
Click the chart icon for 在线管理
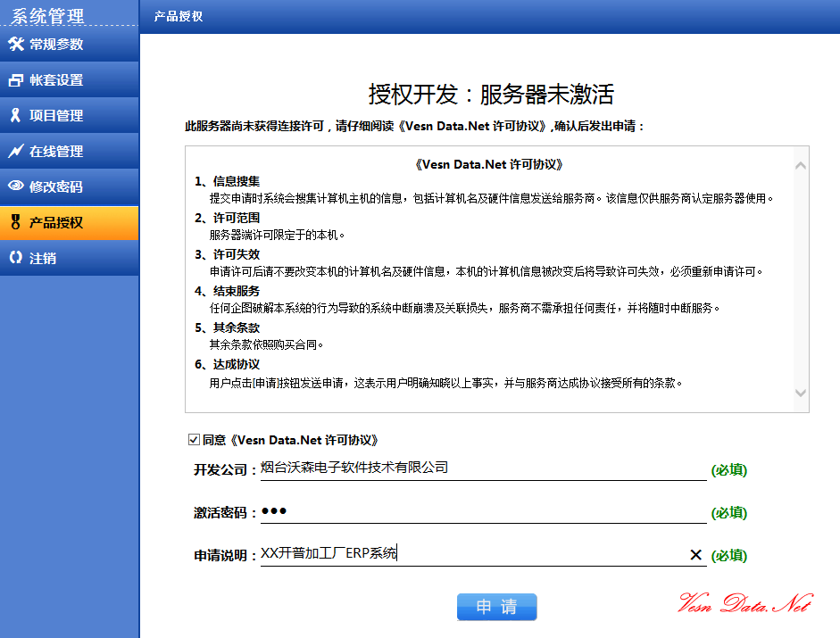pos(16,152)
